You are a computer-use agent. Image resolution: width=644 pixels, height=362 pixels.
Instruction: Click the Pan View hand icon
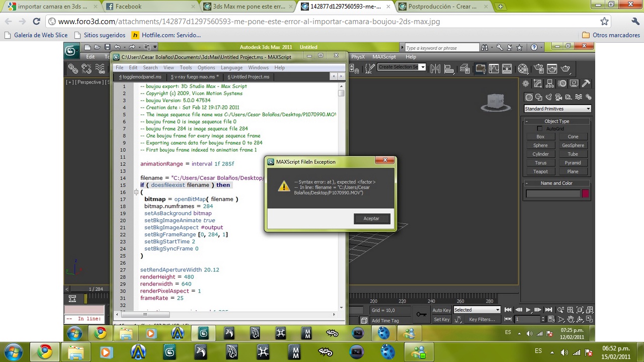pos(571,319)
